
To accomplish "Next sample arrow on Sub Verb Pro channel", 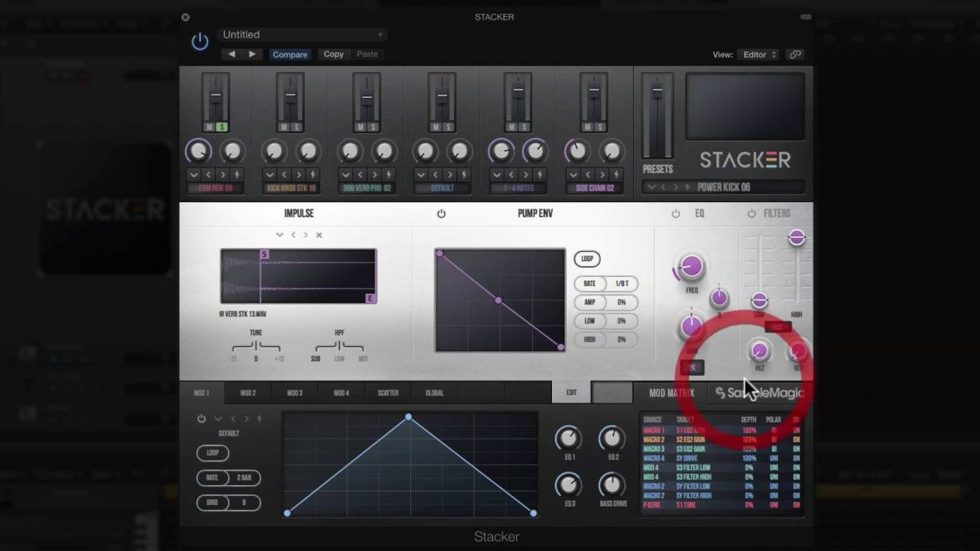I will coord(374,174).
